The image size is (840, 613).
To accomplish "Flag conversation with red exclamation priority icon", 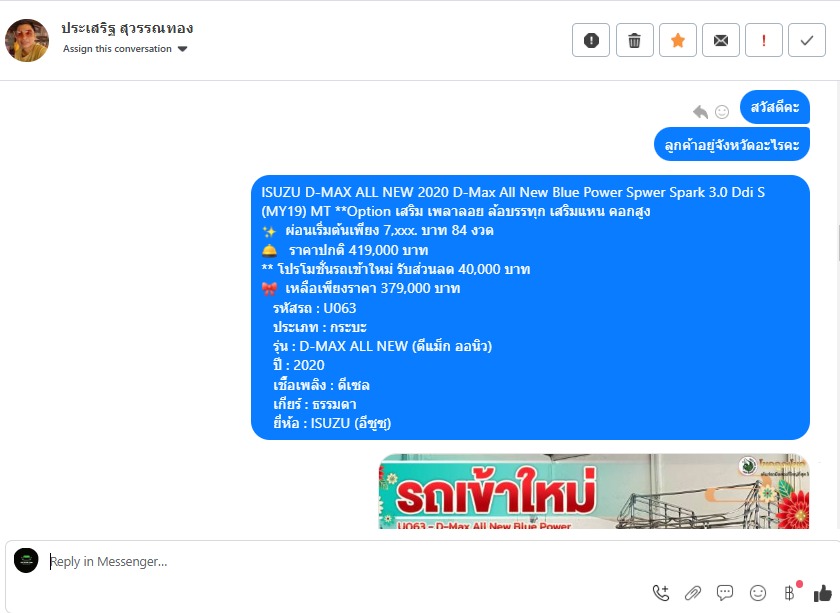I will click(764, 40).
